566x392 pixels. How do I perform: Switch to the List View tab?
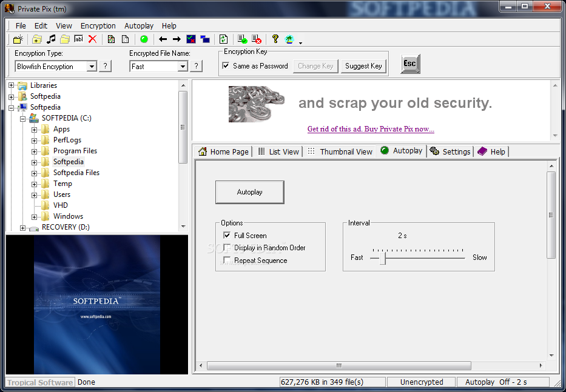point(278,152)
